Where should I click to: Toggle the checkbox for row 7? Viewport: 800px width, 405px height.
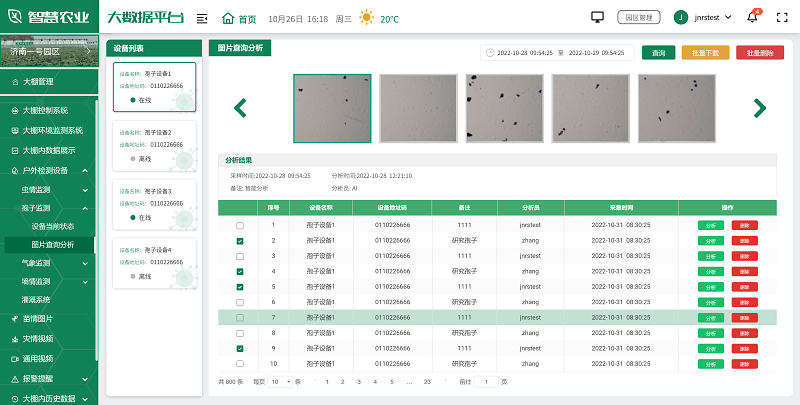[239, 318]
